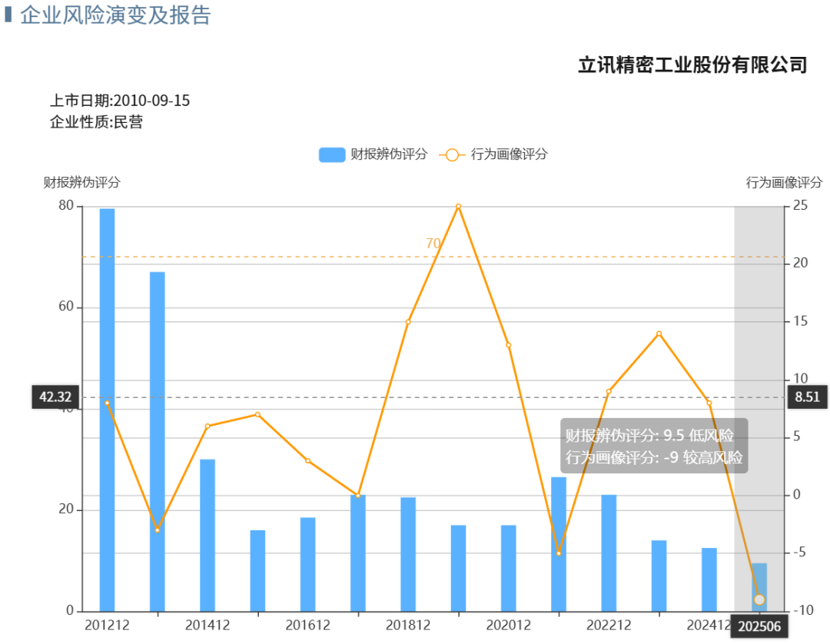The width and height of the screenshot is (830, 644).
Task: Select the 201212 bar in chart
Action: [x=107, y=410]
